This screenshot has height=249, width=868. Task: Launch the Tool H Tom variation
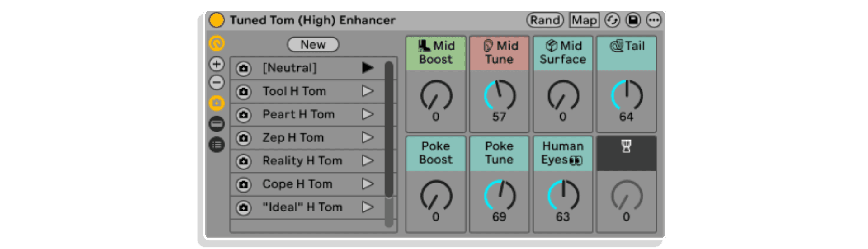(x=368, y=91)
